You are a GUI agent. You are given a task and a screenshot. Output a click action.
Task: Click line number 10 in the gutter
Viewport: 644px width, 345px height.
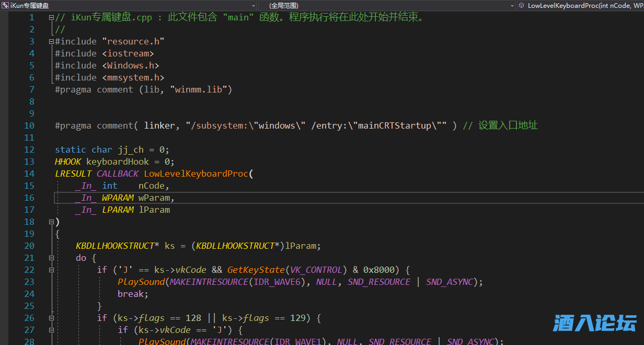coord(29,125)
